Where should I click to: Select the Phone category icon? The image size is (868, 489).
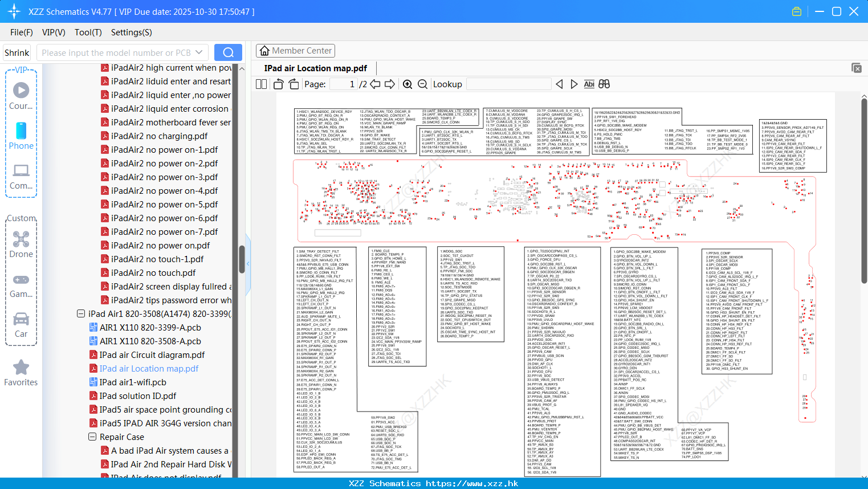21,136
